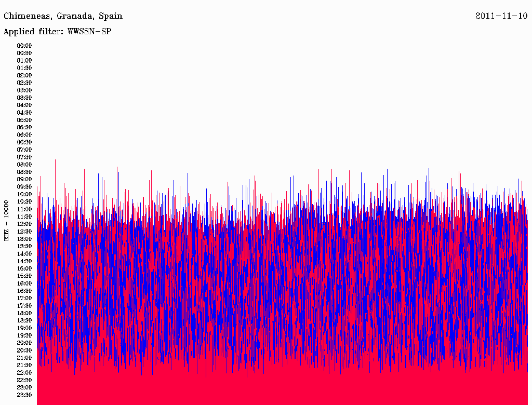532x405 pixels.
Task: Click the 23:30 time label
Action: [24, 395]
